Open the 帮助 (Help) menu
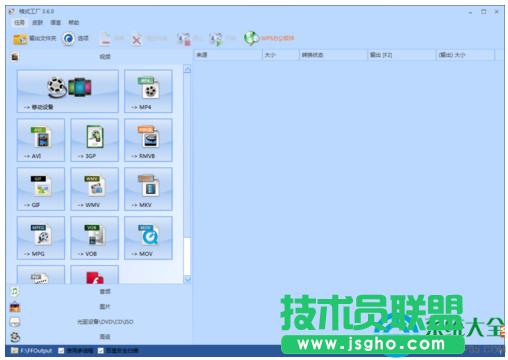 [73, 22]
